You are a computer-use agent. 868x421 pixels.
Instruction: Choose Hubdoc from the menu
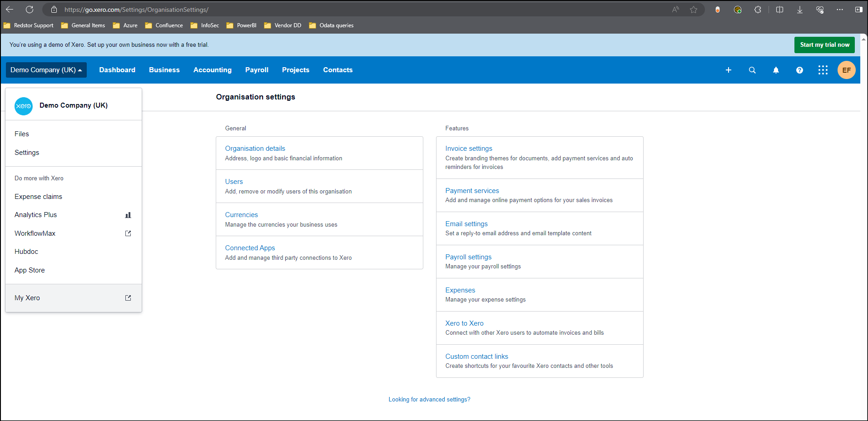[x=74, y=252]
